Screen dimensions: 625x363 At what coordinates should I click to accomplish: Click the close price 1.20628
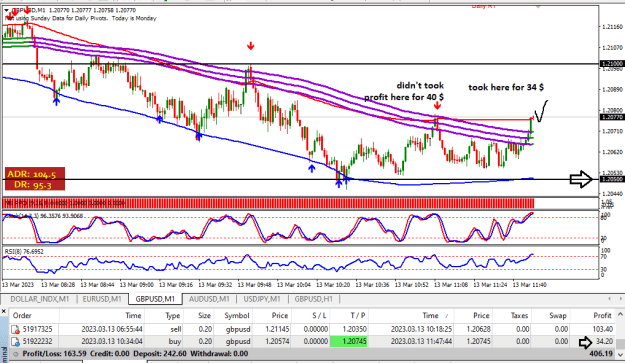coord(478,330)
